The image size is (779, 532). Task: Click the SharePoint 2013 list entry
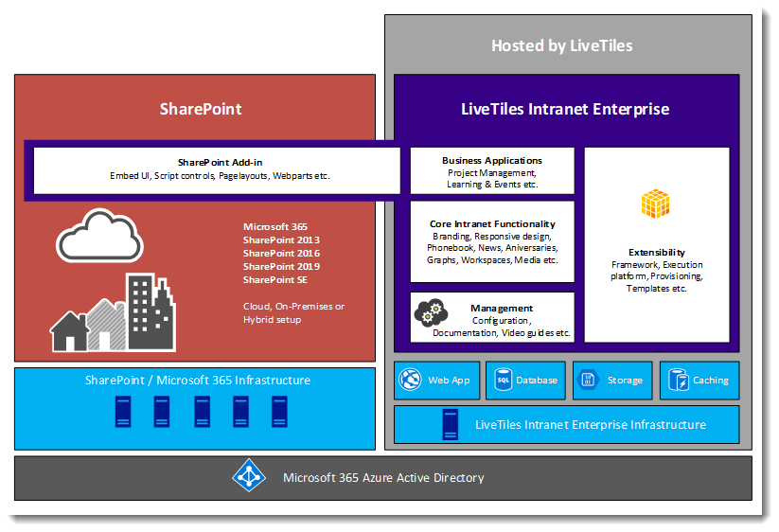[281, 239]
